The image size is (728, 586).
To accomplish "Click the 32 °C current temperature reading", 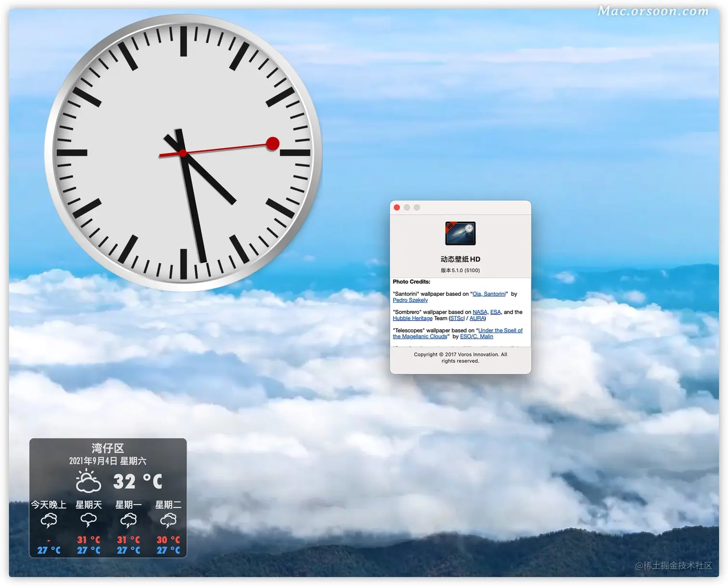I will tap(138, 482).
